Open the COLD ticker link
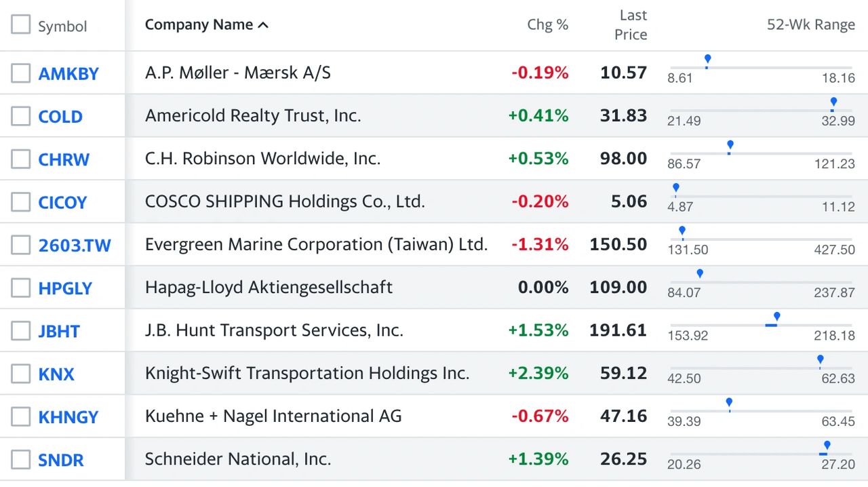 click(x=60, y=117)
